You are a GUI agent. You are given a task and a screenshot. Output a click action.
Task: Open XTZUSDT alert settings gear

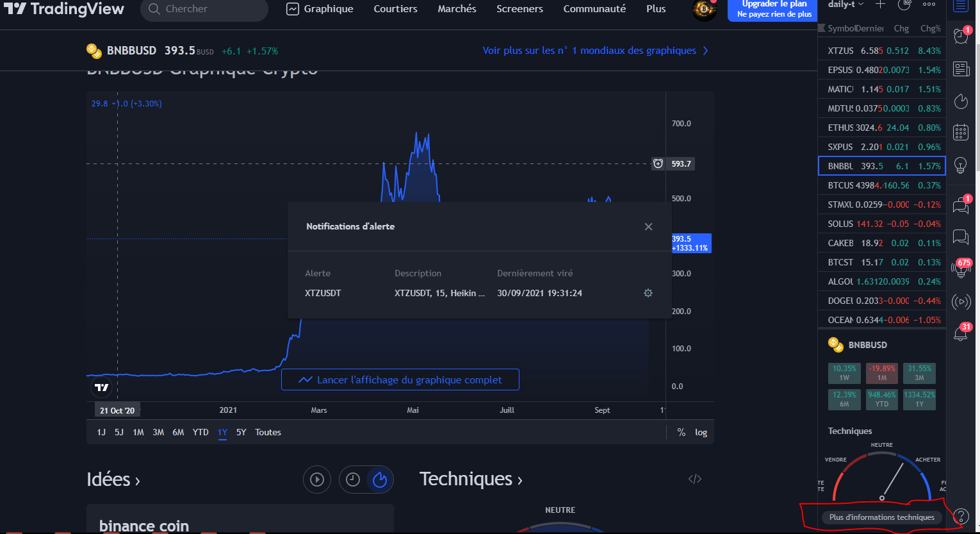(648, 293)
